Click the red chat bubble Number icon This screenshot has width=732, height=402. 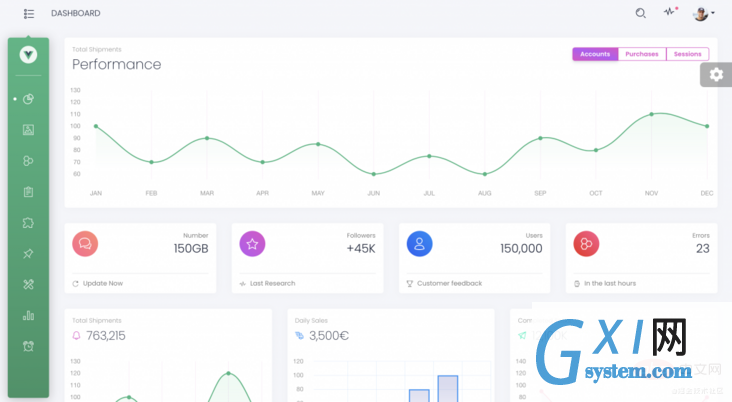[x=85, y=244]
